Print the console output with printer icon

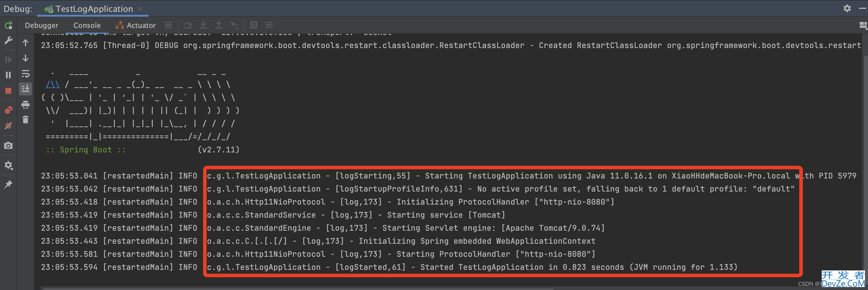(25, 105)
